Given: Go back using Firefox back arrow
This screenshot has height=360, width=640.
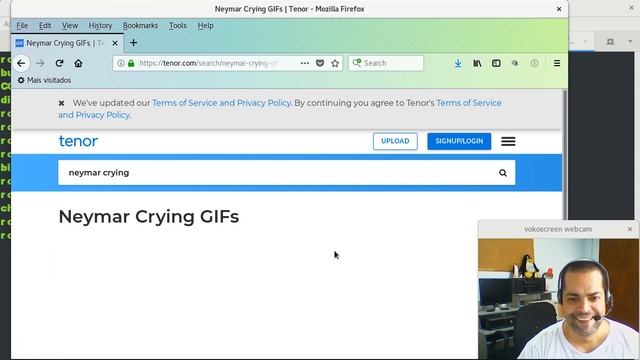Looking at the screenshot, I should coord(21,63).
